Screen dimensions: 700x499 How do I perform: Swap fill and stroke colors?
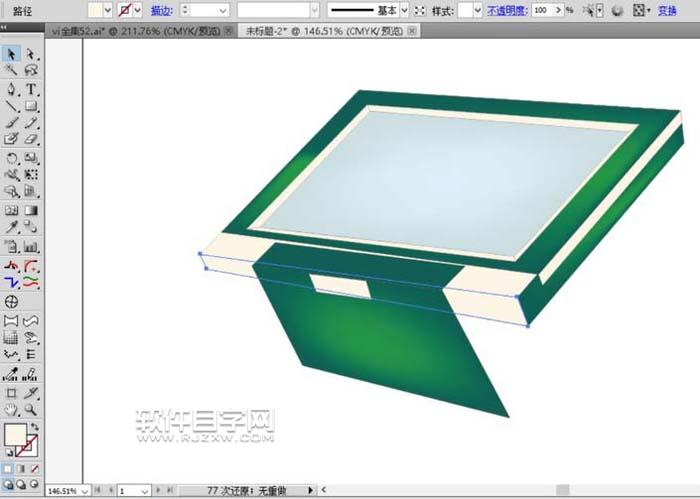35,427
